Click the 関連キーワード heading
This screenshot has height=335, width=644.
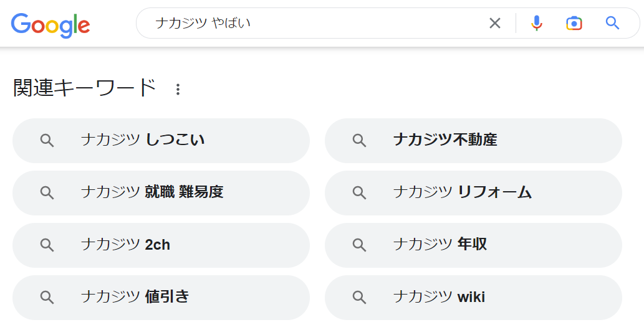point(85,88)
